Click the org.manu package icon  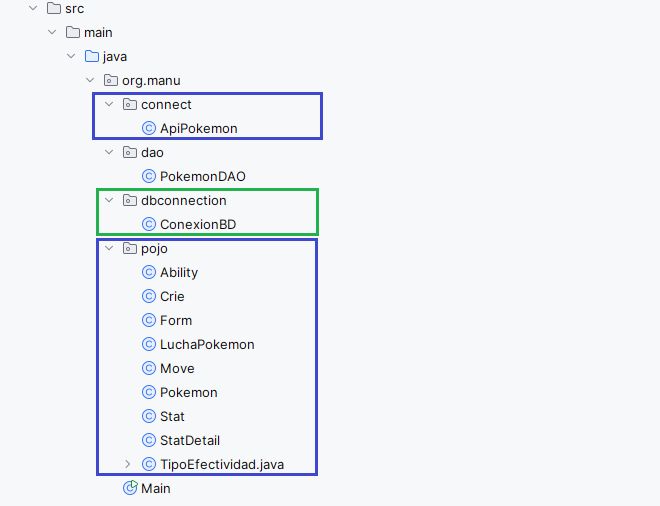pos(111,80)
